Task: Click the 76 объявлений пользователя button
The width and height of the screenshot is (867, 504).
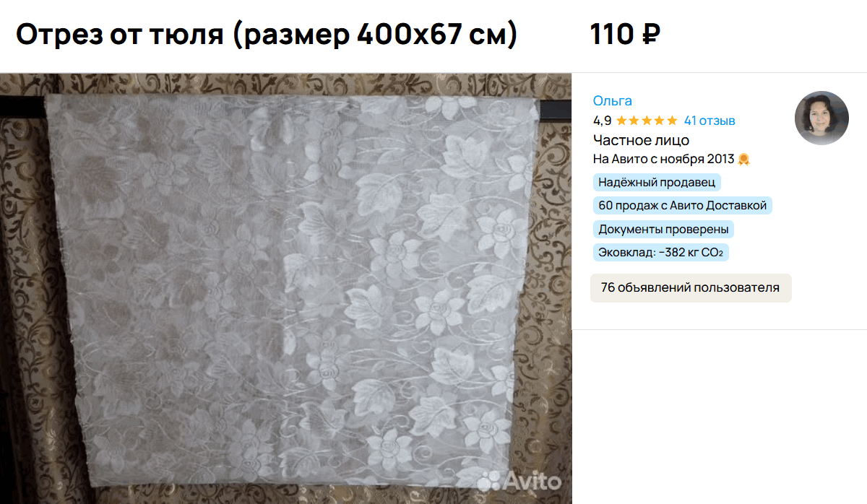Action: (x=691, y=287)
